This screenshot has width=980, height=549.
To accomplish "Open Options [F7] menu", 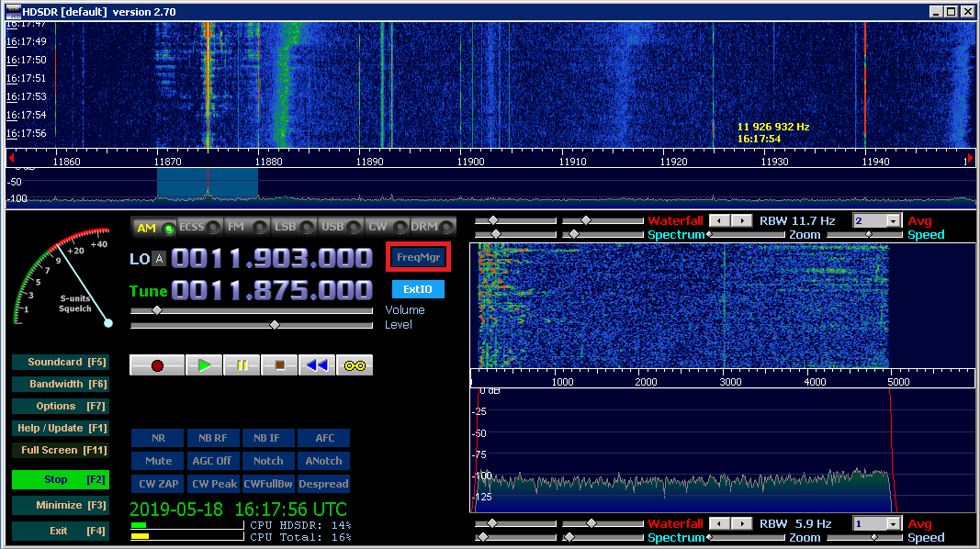I will pos(61,406).
